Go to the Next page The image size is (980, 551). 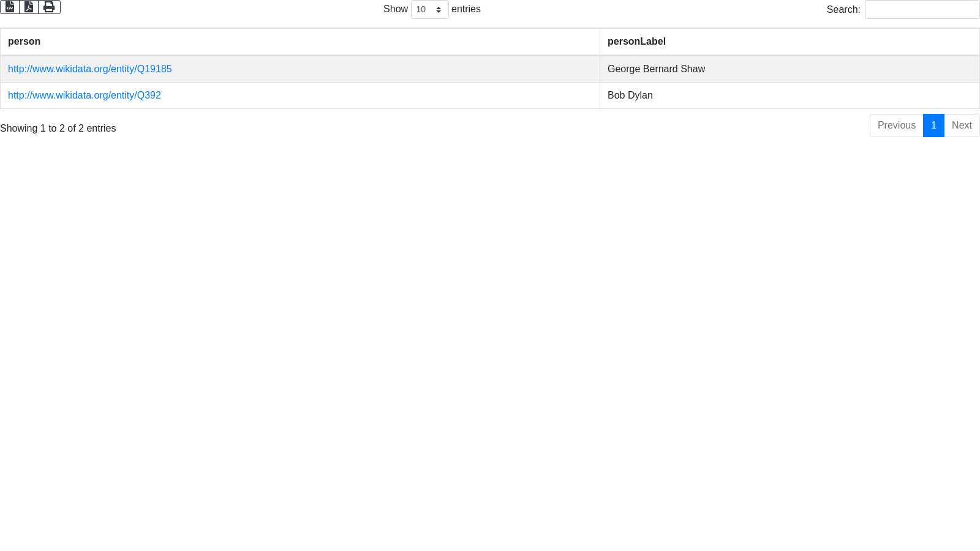[x=962, y=126]
